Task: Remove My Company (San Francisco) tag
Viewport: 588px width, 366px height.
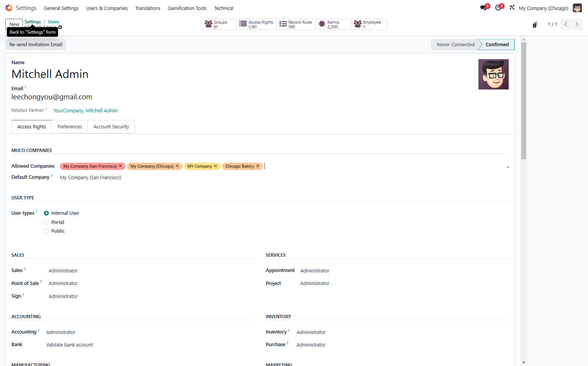Action: [x=120, y=166]
